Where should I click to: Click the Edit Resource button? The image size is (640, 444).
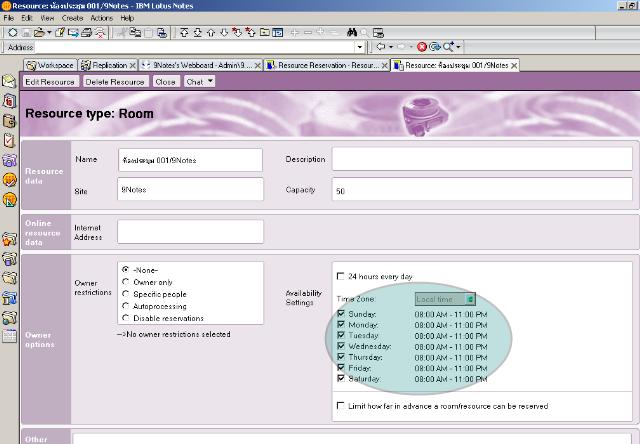tap(50, 82)
